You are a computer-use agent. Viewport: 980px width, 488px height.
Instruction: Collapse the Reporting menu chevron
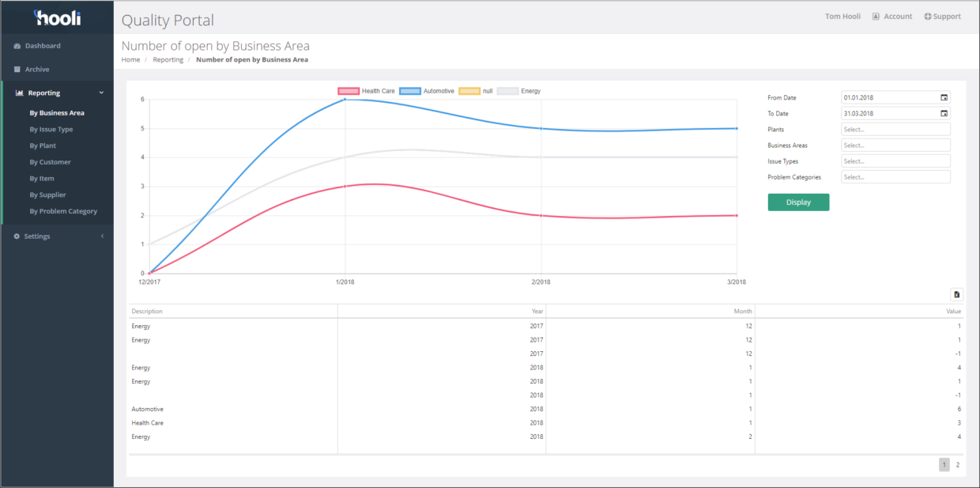tap(101, 92)
